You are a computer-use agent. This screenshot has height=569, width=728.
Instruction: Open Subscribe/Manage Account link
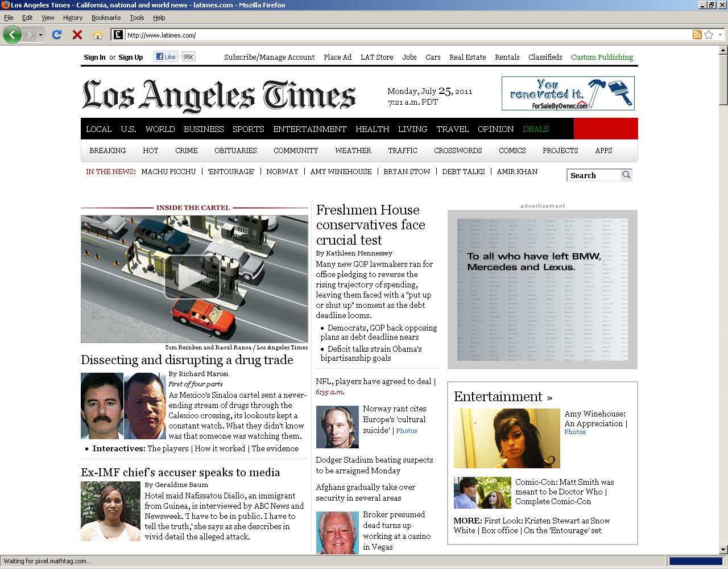click(x=269, y=57)
